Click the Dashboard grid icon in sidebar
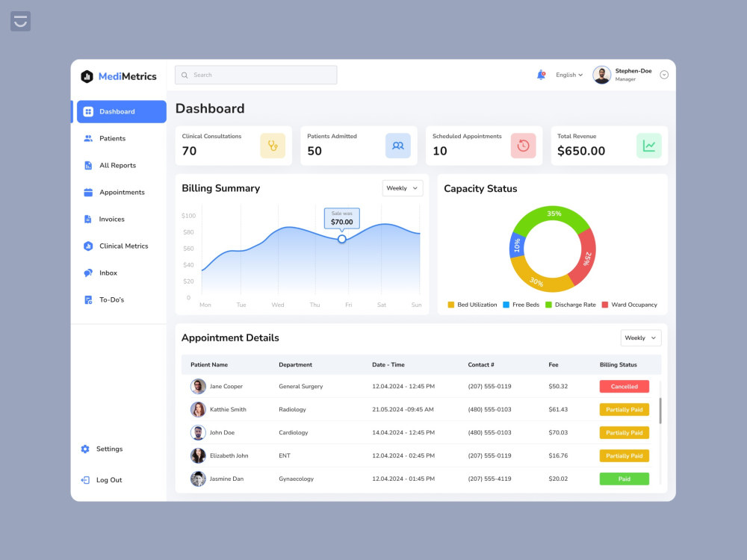Screen dimensions: 747x560 point(88,111)
